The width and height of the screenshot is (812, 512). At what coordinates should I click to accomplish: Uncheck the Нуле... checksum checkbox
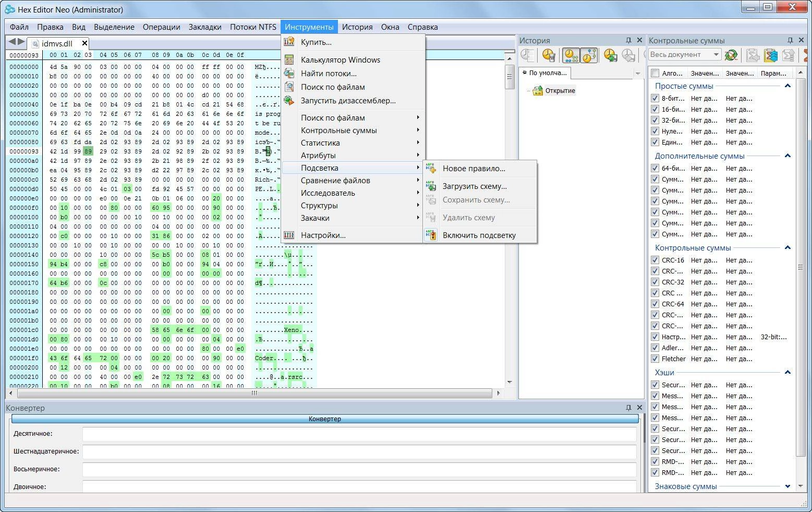coord(655,131)
